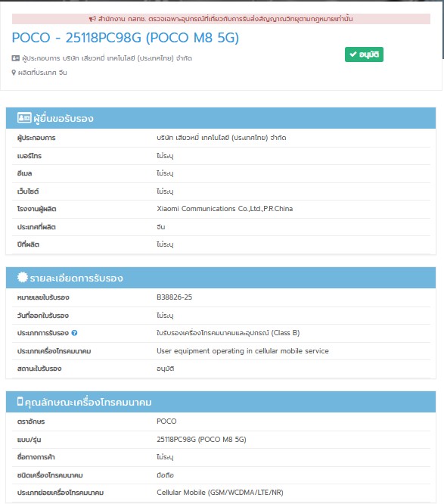444x504 pixels.
Task: Select the คุณลักษณะเครื่องโทรคมนาคม section header
Action: coord(221,402)
